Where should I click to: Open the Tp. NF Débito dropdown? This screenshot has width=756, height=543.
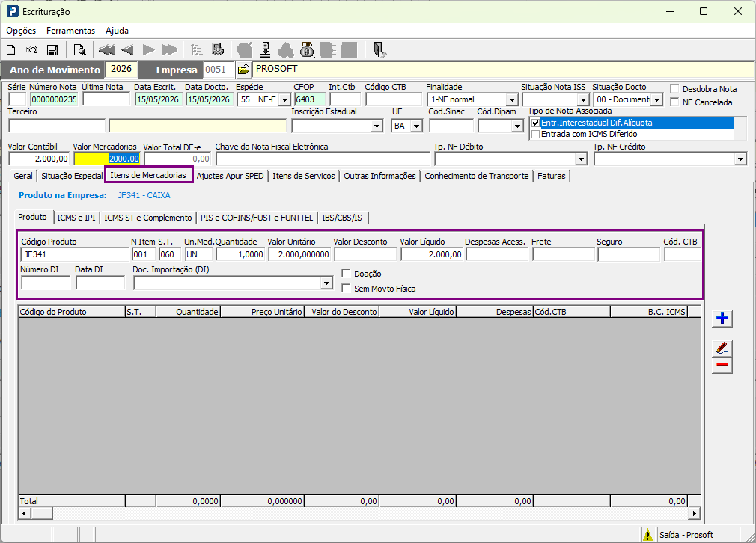coord(582,159)
